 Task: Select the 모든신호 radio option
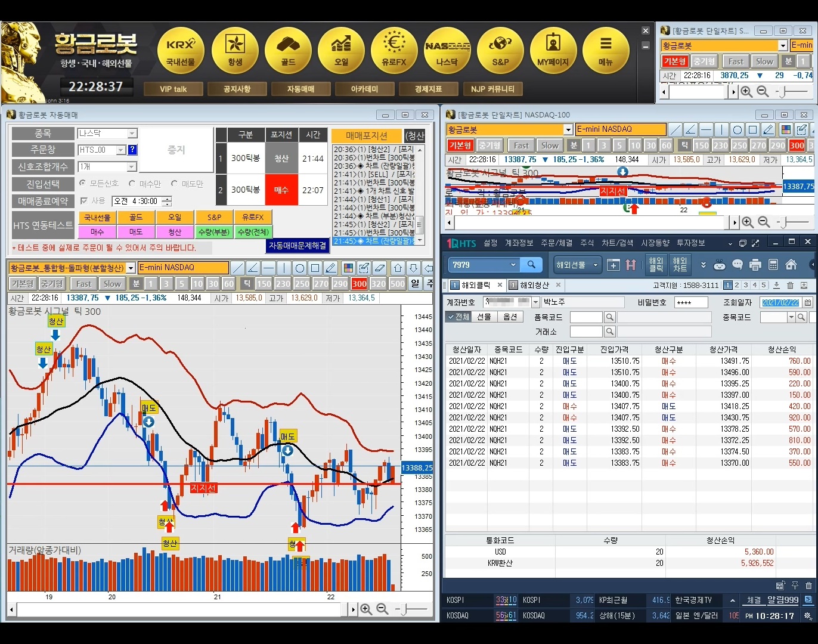point(99,184)
